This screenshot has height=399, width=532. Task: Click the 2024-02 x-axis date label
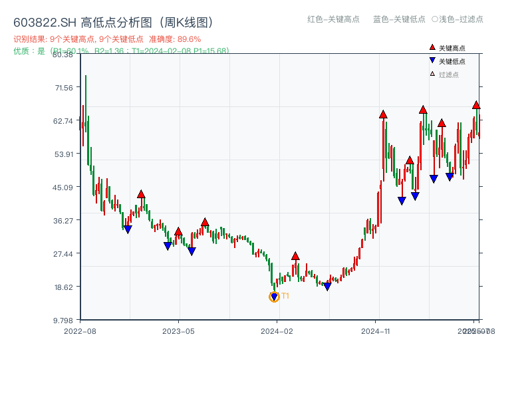click(279, 330)
